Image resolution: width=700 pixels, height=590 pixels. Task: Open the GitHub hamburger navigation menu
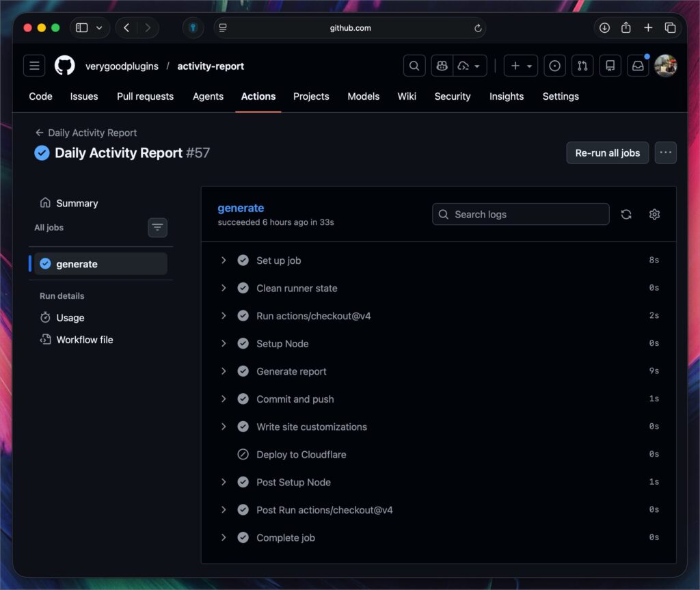[34, 66]
